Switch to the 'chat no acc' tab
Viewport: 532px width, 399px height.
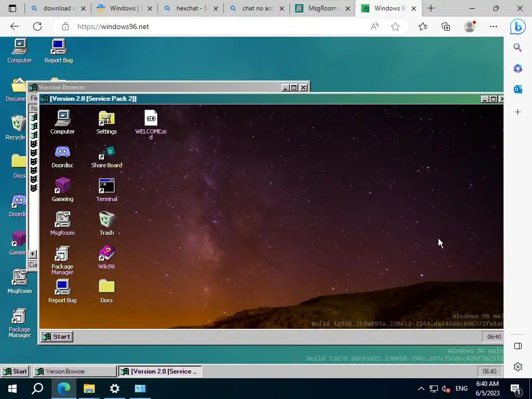257,8
